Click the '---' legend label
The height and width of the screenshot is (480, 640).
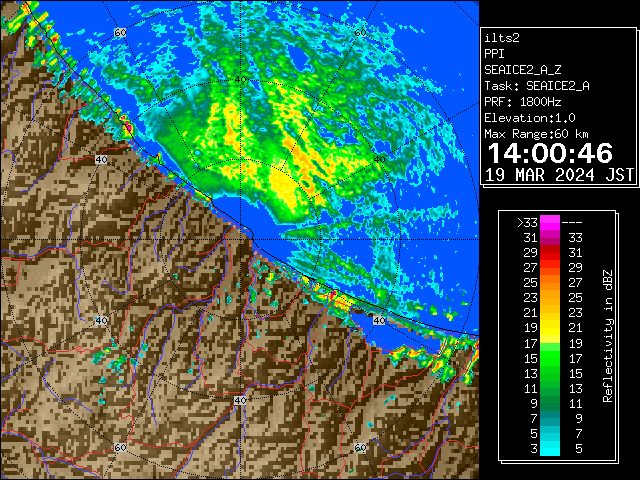pos(572,222)
